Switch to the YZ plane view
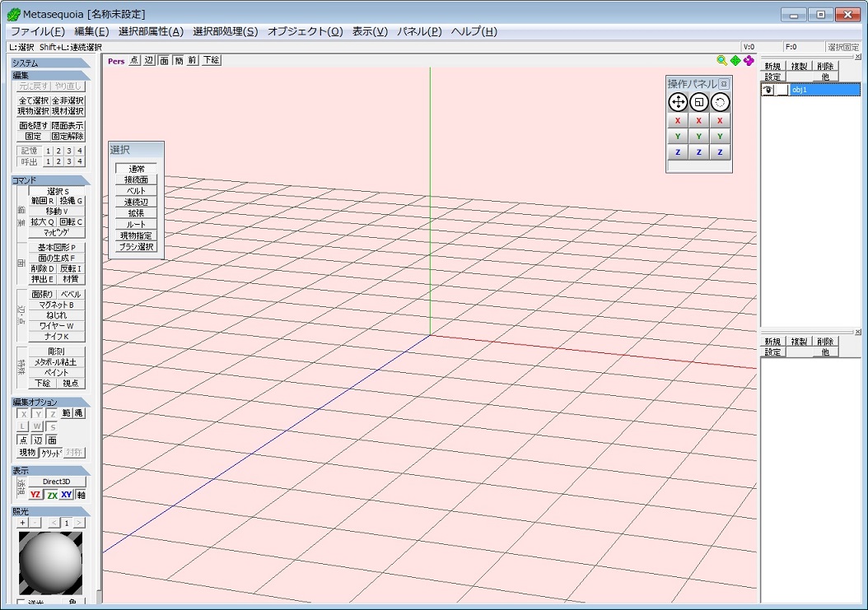 [35, 496]
